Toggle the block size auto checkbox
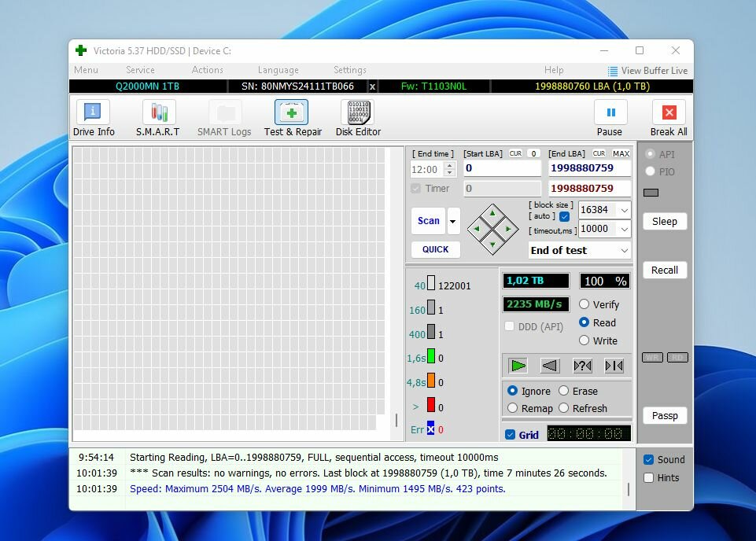Image resolution: width=756 pixels, height=541 pixels. (564, 216)
